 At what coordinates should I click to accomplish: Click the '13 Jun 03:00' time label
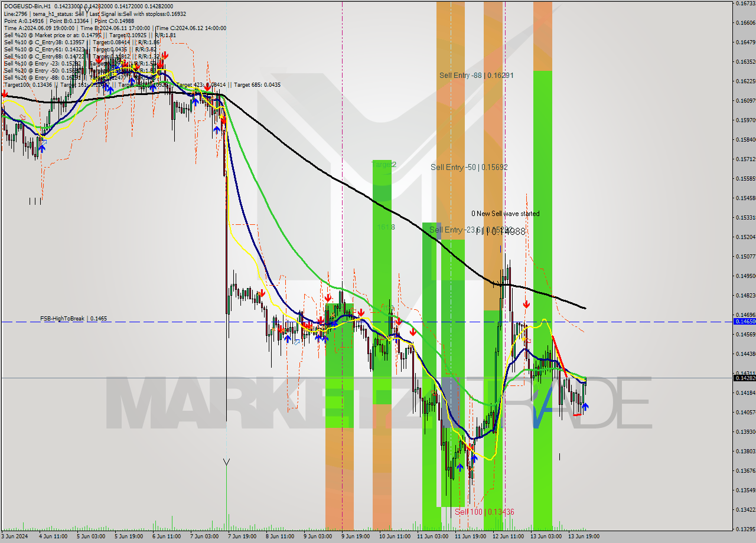click(x=545, y=537)
